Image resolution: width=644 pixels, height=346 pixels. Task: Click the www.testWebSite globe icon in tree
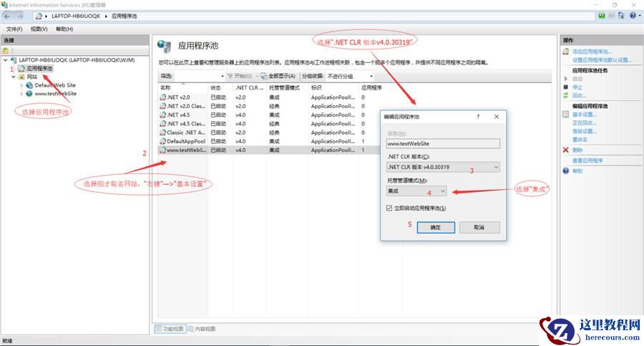click(x=29, y=94)
